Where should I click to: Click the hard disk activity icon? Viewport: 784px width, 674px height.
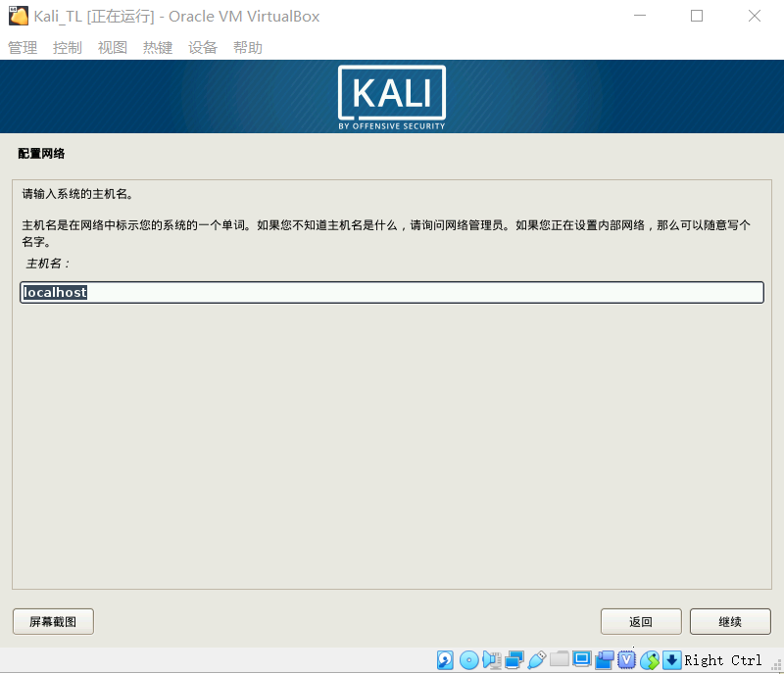pyautogui.click(x=445, y=660)
